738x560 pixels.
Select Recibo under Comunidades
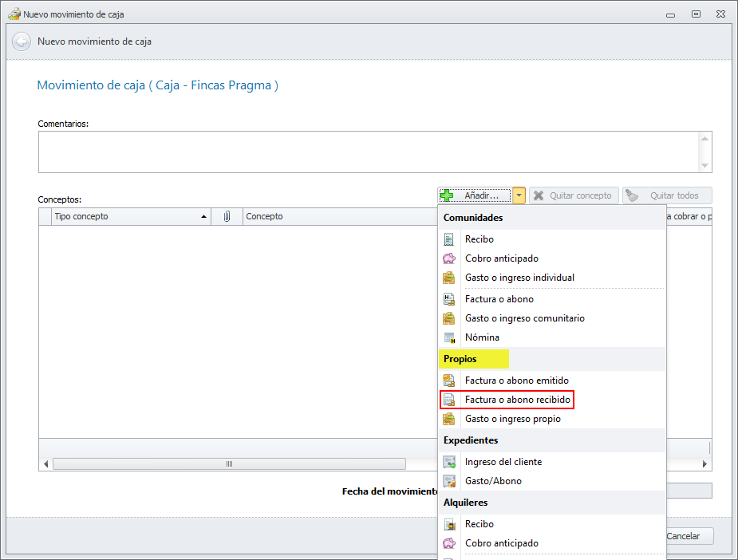click(x=552, y=239)
